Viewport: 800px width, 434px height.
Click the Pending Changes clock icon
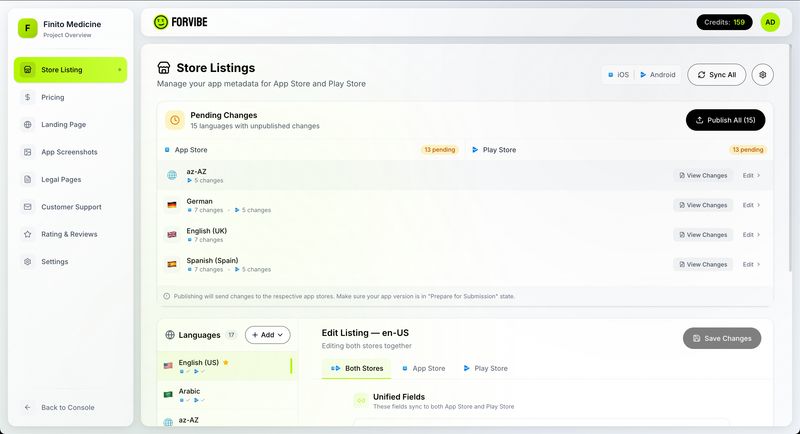point(174,120)
